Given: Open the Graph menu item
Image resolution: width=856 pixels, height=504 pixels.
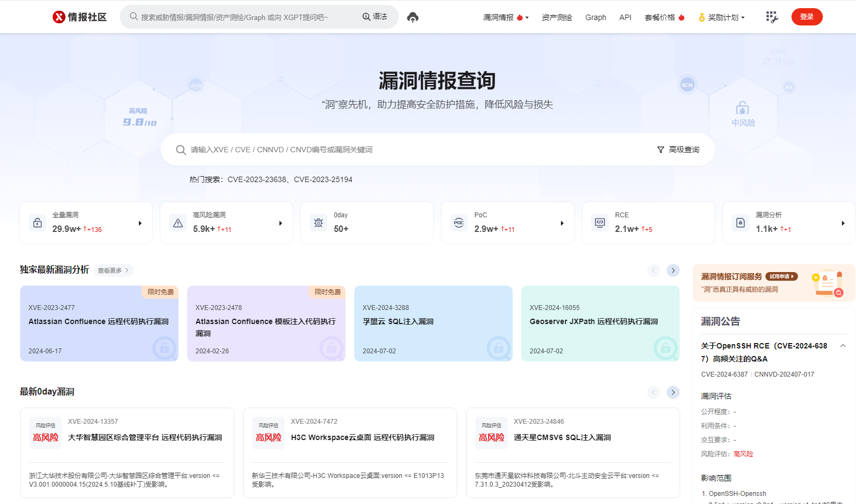Looking at the screenshot, I should (x=596, y=17).
